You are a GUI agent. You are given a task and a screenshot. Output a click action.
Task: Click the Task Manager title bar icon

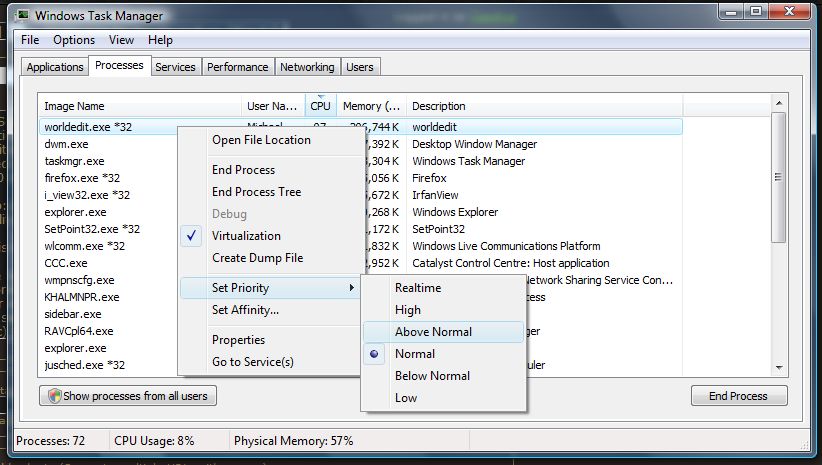(23, 15)
